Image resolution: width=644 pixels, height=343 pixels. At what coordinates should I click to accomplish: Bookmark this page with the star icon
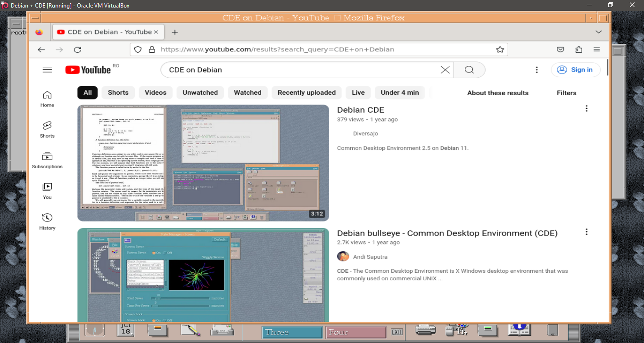500,49
